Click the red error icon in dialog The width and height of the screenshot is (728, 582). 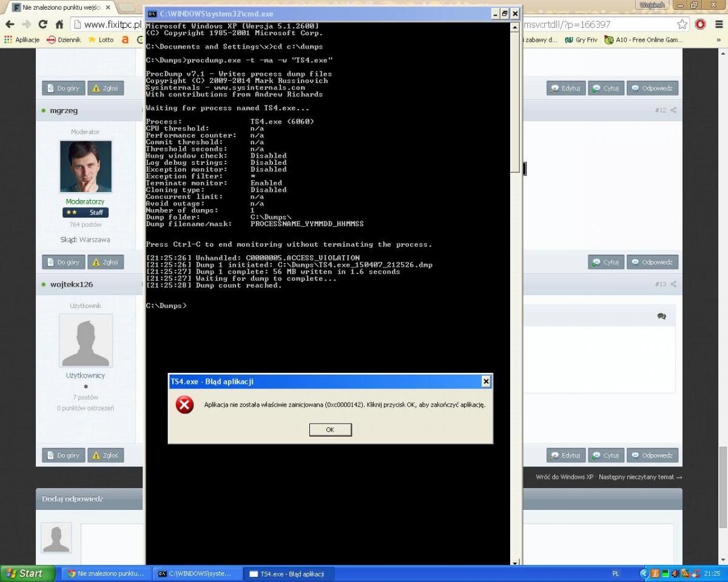point(184,404)
